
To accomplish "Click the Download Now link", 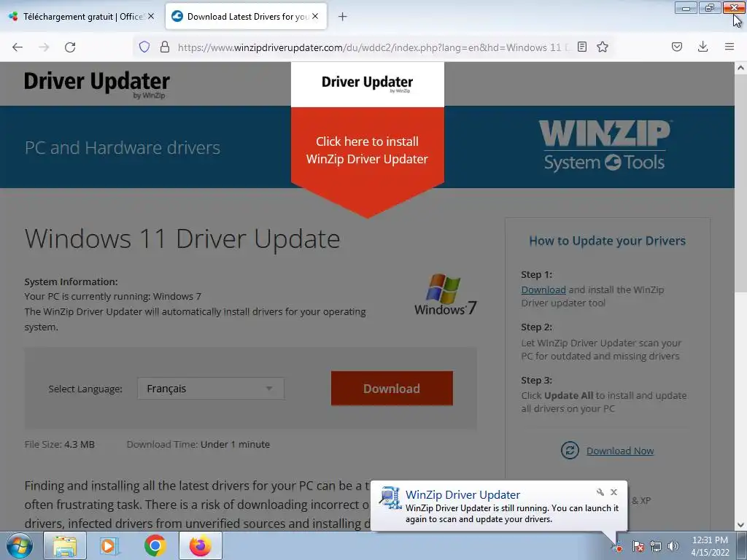I will pyautogui.click(x=620, y=451).
